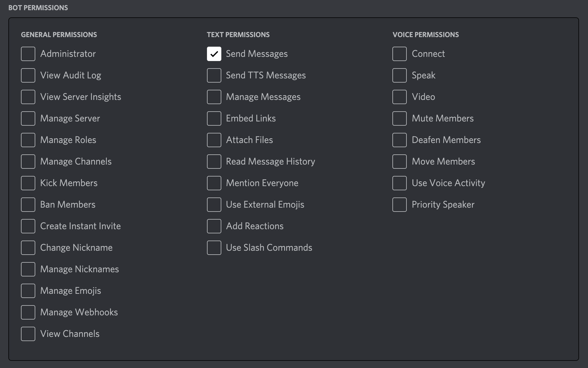Enable the Connect voice permission
The width and height of the screenshot is (588, 368).
tap(400, 54)
